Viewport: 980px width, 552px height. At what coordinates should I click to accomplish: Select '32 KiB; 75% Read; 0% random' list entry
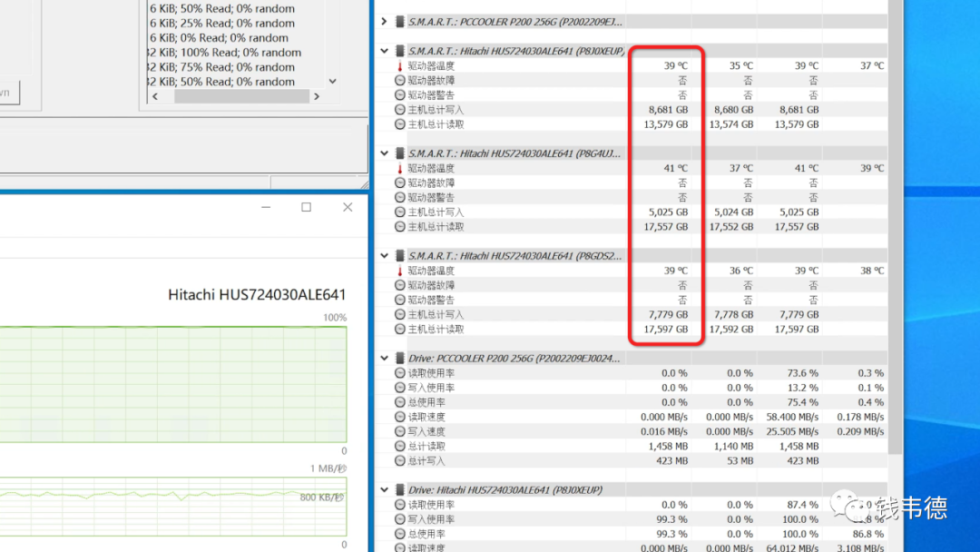221,67
